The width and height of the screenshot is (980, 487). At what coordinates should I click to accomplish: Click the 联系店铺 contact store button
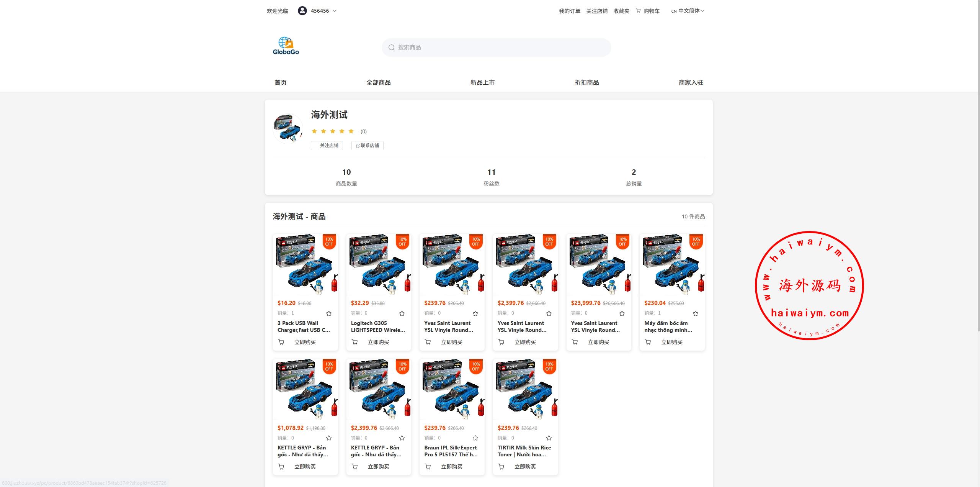[367, 146]
